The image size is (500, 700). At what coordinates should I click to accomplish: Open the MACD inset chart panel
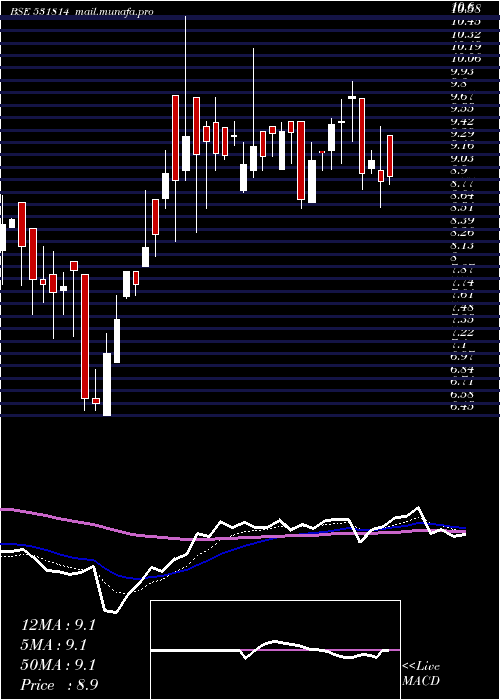(x=275, y=650)
